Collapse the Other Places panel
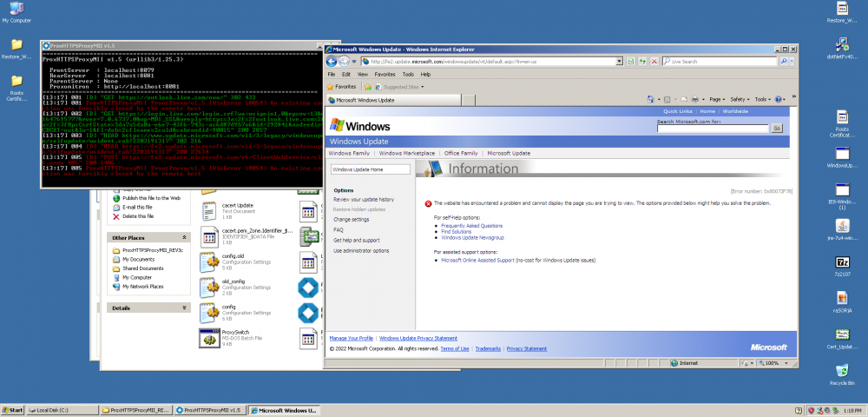This screenshot has width=868, height=417. pos(183,237)
